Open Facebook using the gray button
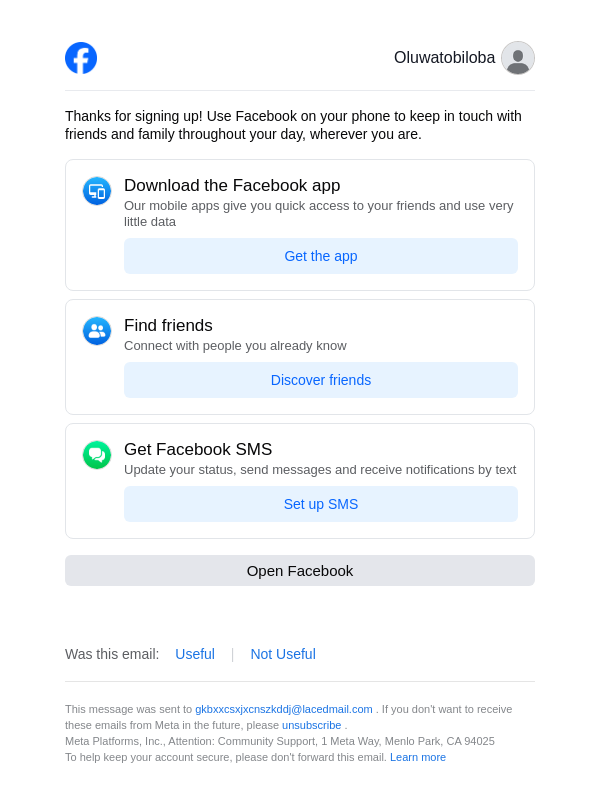This screenshot has height=803, width=600. point(300,571)
